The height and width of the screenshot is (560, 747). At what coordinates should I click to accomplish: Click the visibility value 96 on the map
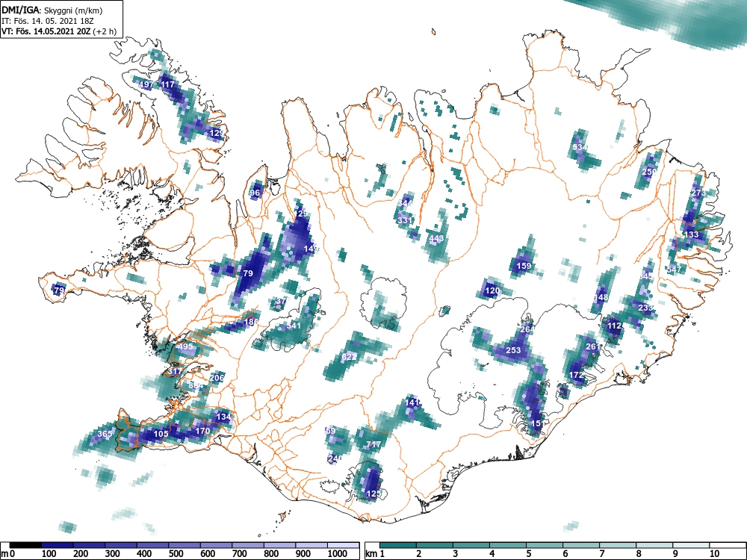(255, 193)
